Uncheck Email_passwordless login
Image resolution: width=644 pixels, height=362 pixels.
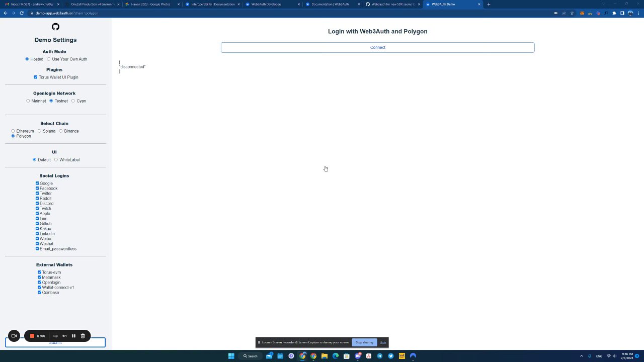(37, 248)
